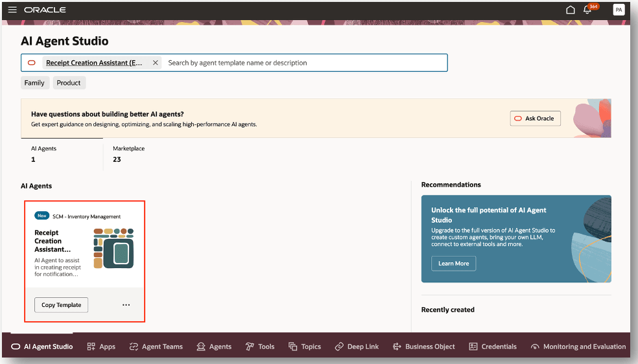The width and height of the screenshot is (638, 364).
Task: Switch to the Marketplace tab
Action: pos(128,154)
